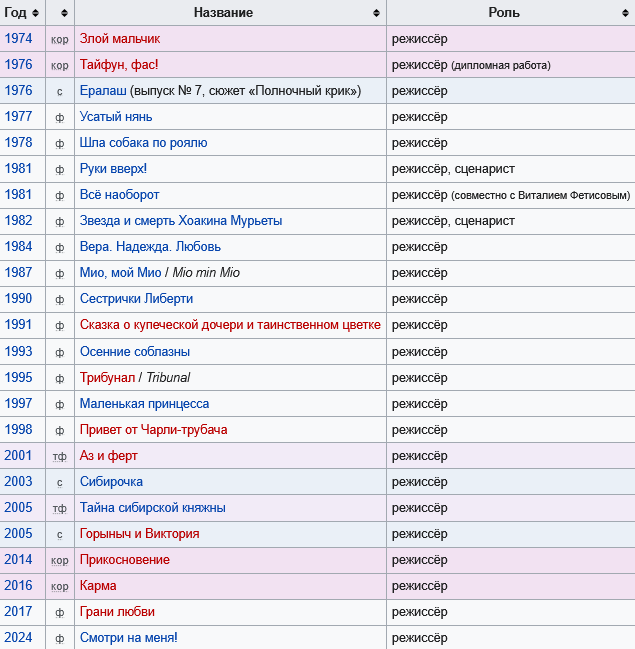
Task: Click с abbreviation in Сибирочка row
Action: point(60,483)
